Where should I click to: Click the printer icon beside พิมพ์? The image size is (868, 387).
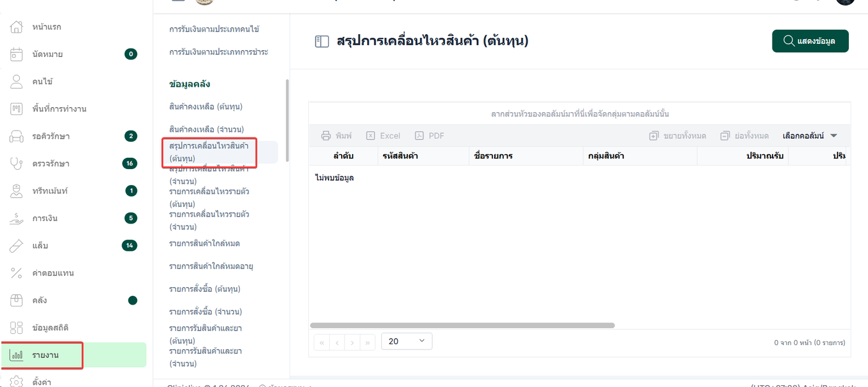[x=325, y=136]
